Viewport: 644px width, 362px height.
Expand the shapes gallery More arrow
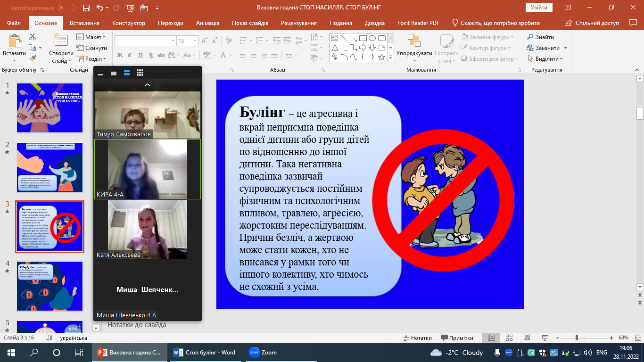pos(390,57)
